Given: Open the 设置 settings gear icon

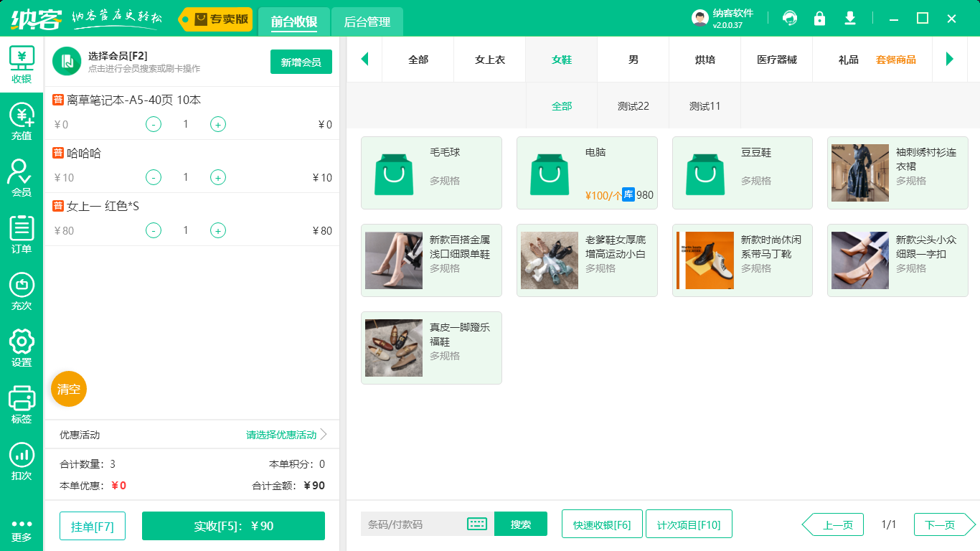Looking at the screenshot, I should (22, 348).
